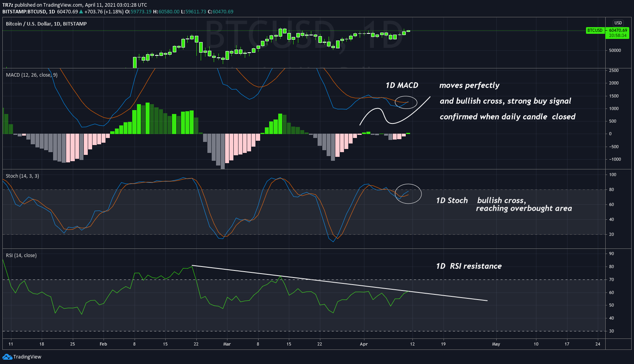Click the L:59611.73 low value
This screenshot has height=364, width=634.
click(193, 12)
